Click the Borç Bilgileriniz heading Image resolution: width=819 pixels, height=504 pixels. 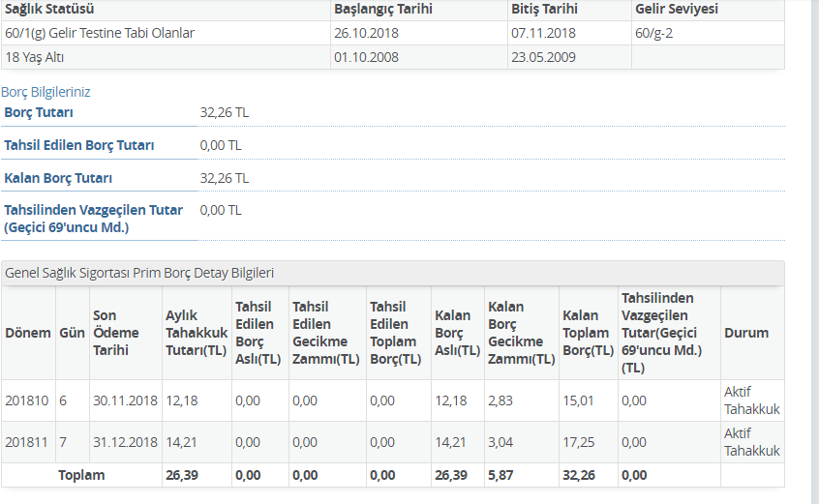click(45, 92)
